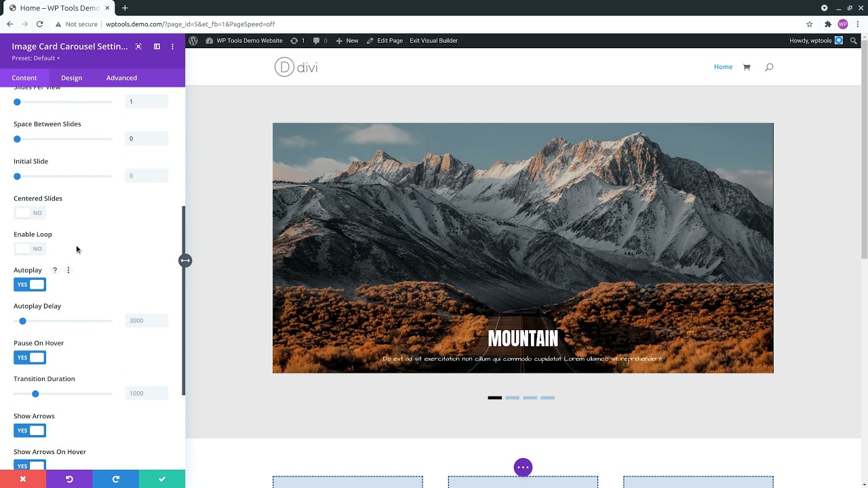Adjust the Transition Duration slider
This screenshot has height=488, width=868.
[63, 394]
